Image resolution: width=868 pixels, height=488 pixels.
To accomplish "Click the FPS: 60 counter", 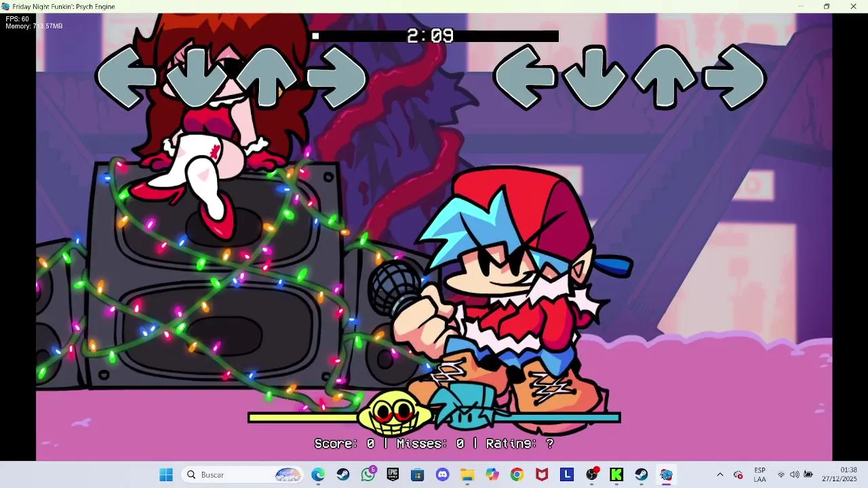I will coord(17,19).
